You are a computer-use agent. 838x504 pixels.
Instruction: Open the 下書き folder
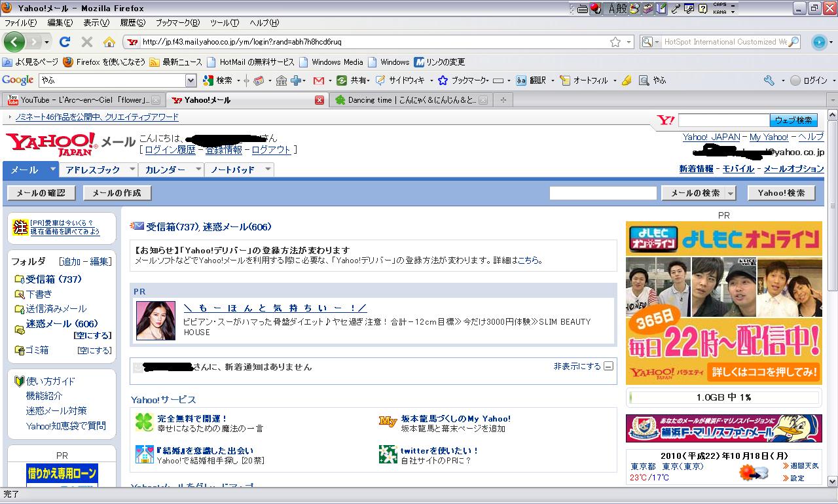(39, 294)
